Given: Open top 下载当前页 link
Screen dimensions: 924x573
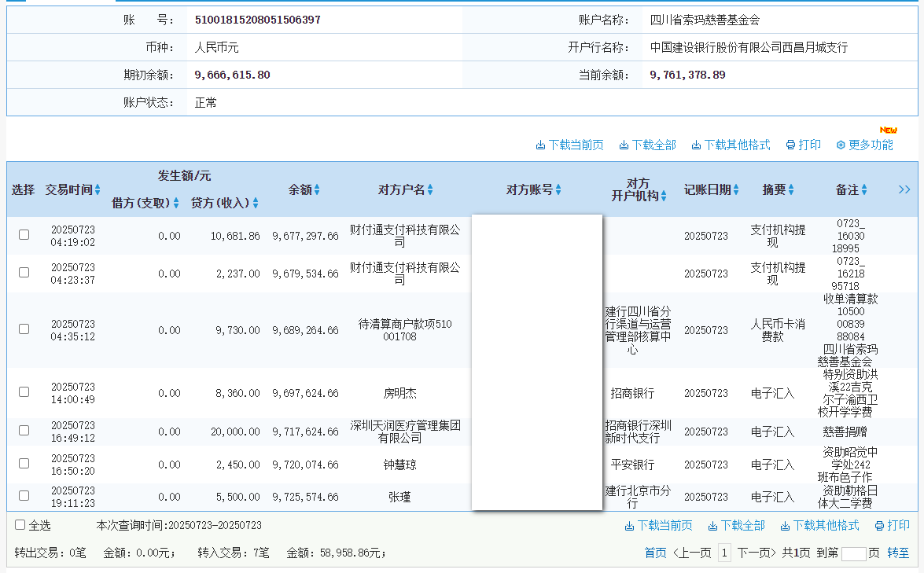Looking at the screenshot, I should click(576, 145).
